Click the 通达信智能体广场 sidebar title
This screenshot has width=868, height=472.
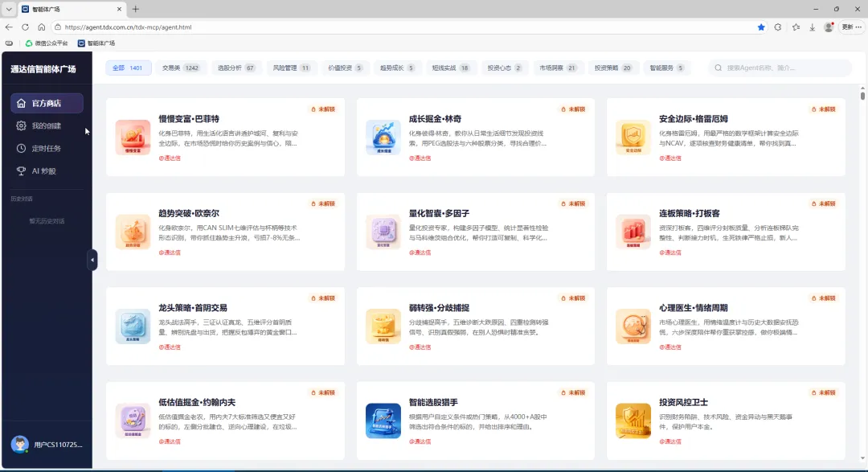click(x=43, y=69)
